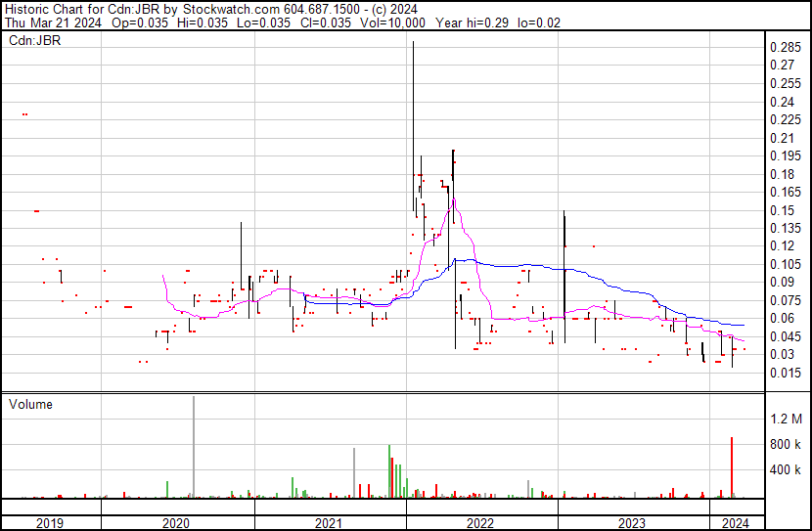This screenshot has width=812, height=531.
Task: Click the tall green late-2021 volume bar
Action: pyautogui.click(x=389, y=471)
